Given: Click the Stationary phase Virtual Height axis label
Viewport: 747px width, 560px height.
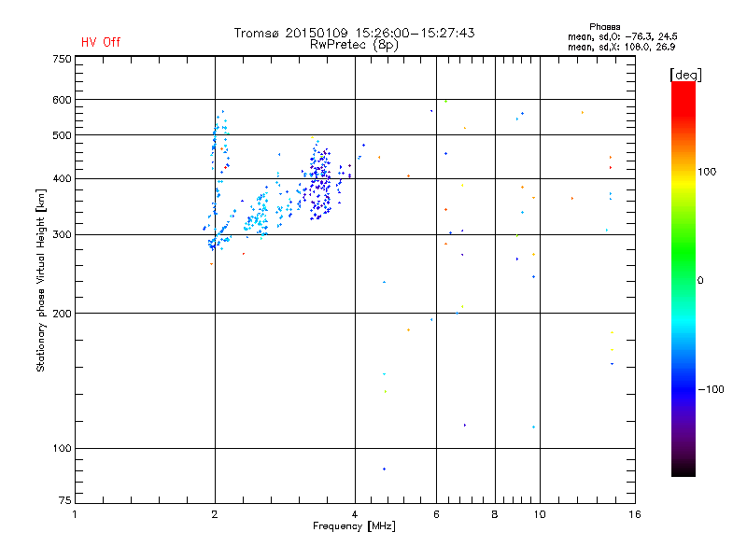Looking at the screenshot, I should tap(41, 280).
